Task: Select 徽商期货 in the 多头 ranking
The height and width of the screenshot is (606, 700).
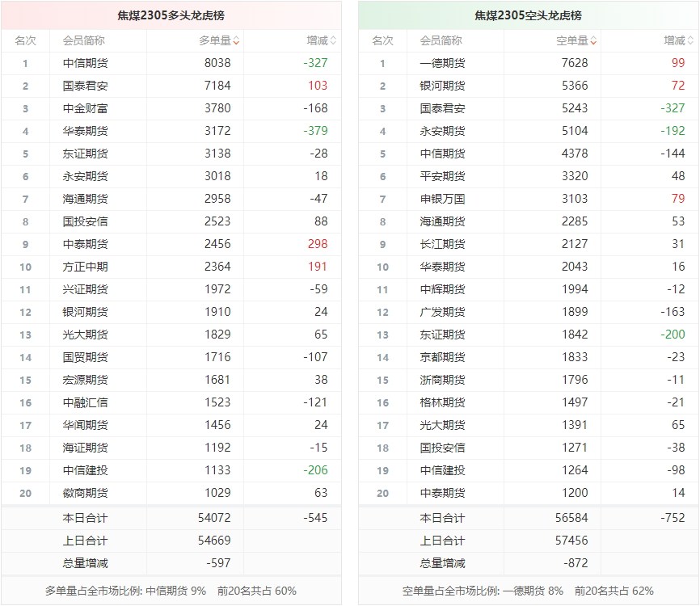Action: [x=85, y=493]
